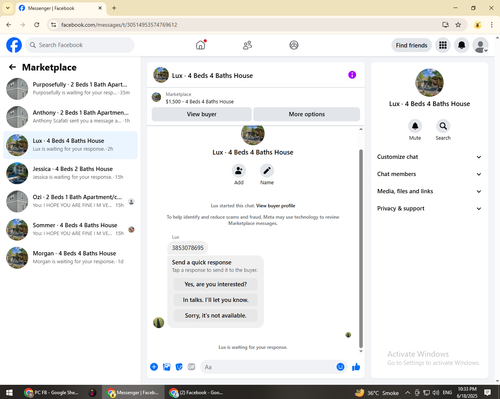This screenshot has height=399, width=500.
Task: Mute this chat via bell icon
Action: point(415,126)
